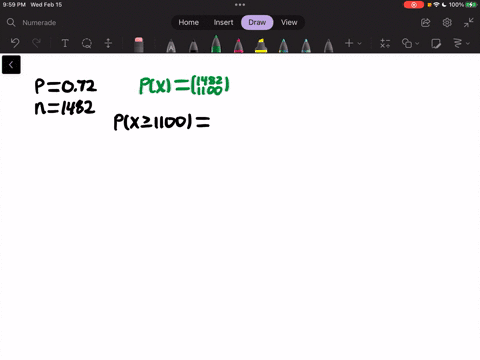480x360 pixels.
Task: Expand the stroke style dropdown arrow
Action: pos(468,44)
